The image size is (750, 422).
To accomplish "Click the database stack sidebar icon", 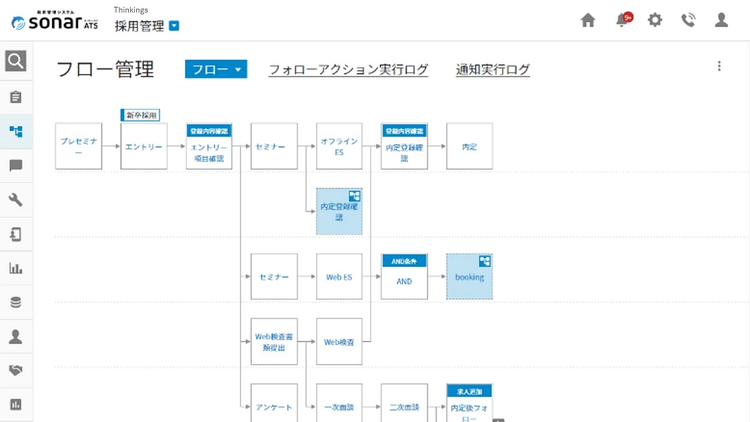I will pos(16,302).
